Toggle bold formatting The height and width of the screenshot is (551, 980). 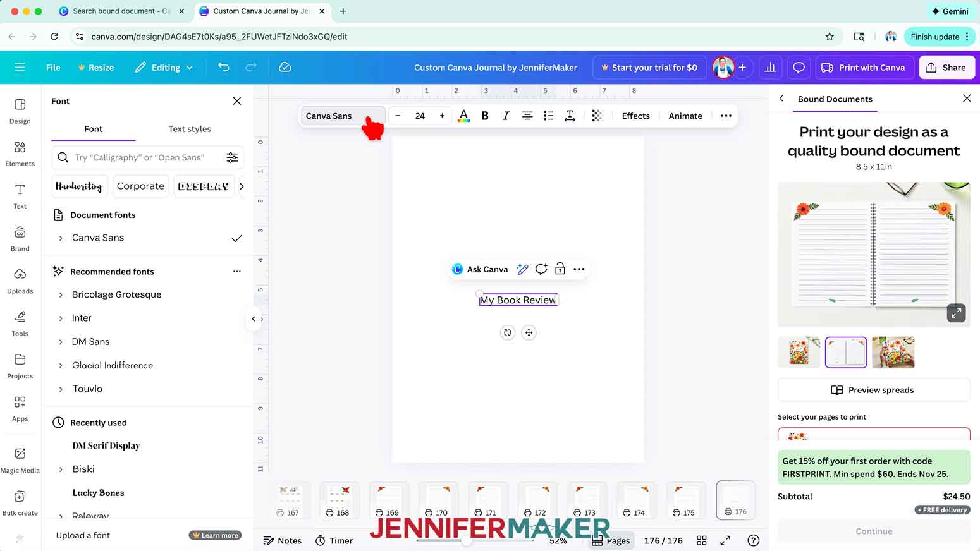485,116
